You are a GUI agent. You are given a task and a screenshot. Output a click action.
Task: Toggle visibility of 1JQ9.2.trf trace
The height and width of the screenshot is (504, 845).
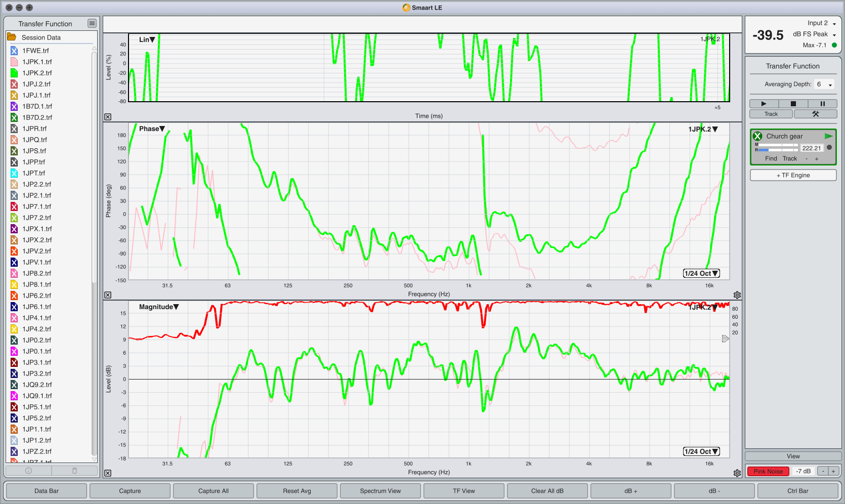point(14,385)
